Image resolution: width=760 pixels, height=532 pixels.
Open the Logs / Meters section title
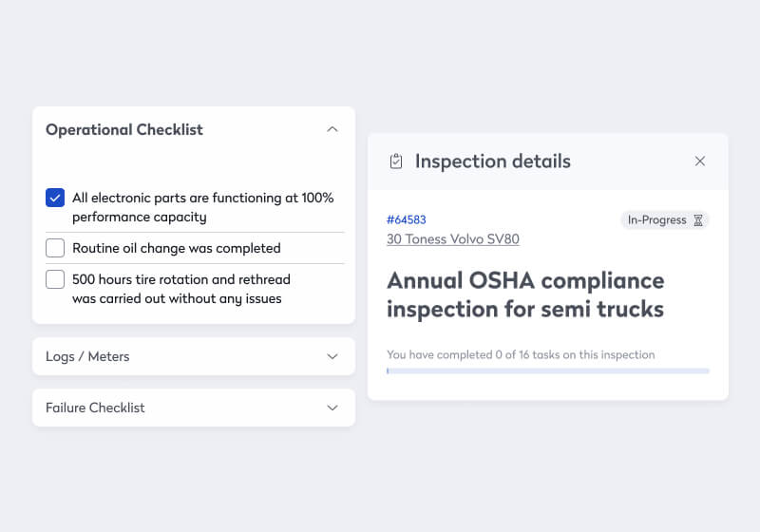pyautogui.click(x=87, y=356)
